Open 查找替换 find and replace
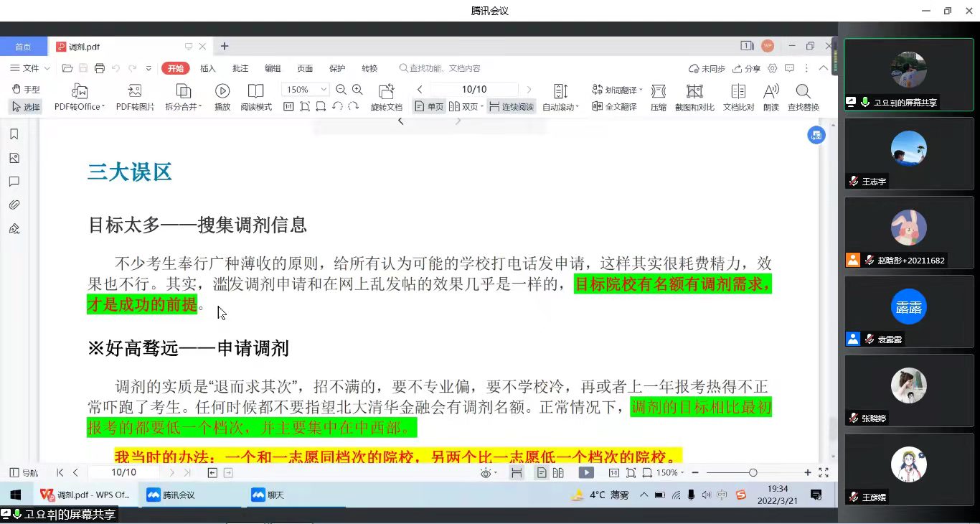 [803, 91]
